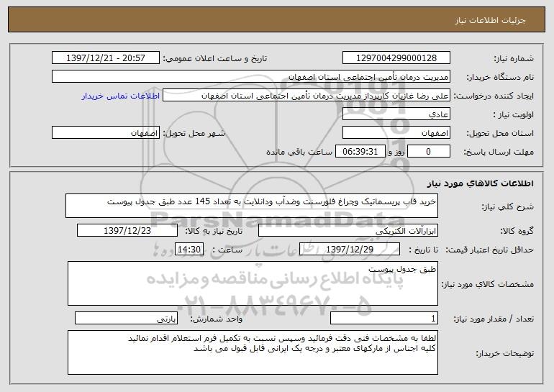554x392 pixels.
Task: Click the توضیحات خریدار text area
Action: pyautogui.click(x=253, y=352)
